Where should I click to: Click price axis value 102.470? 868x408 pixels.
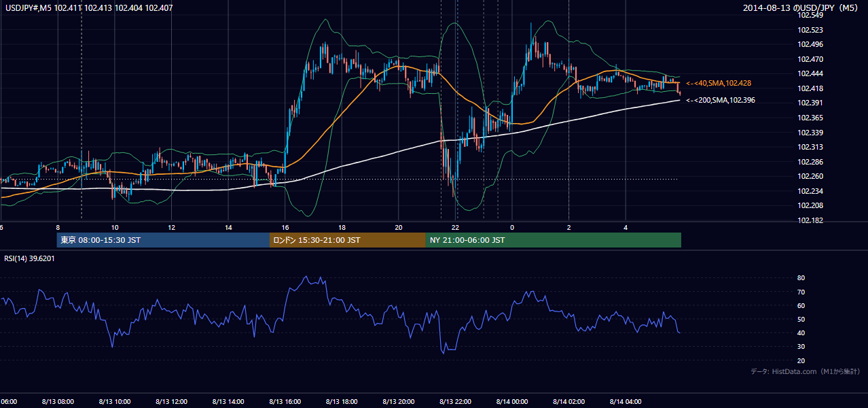tap(810, 59)
